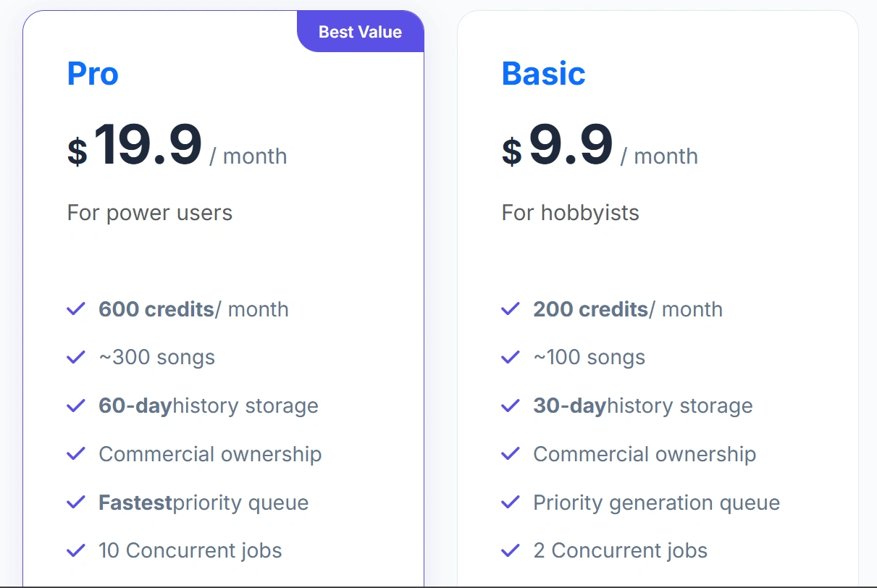Viewport: 877px width, 588px height.
Task: Click the Best Value badge
Action: click(x=360, y=32)
